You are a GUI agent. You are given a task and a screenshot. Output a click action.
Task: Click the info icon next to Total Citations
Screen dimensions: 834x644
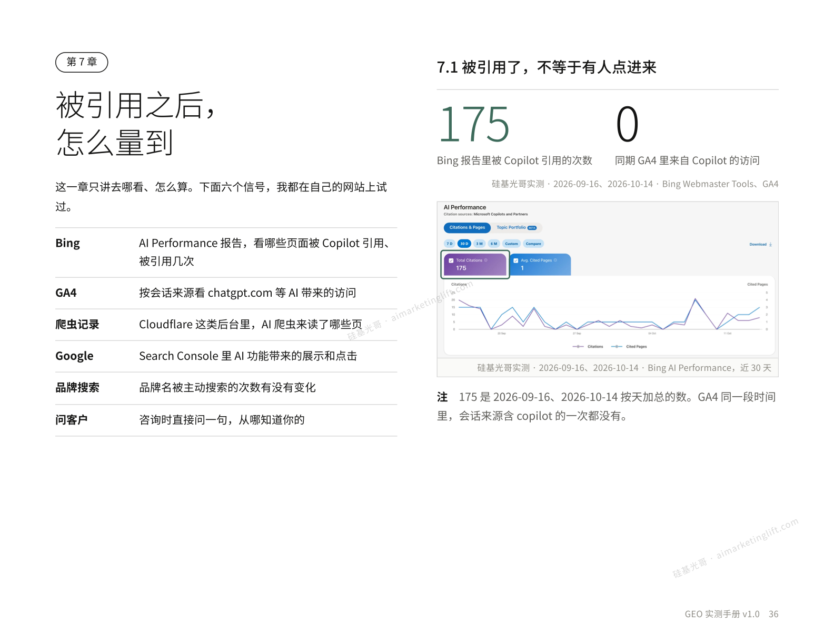click(485, 260)
